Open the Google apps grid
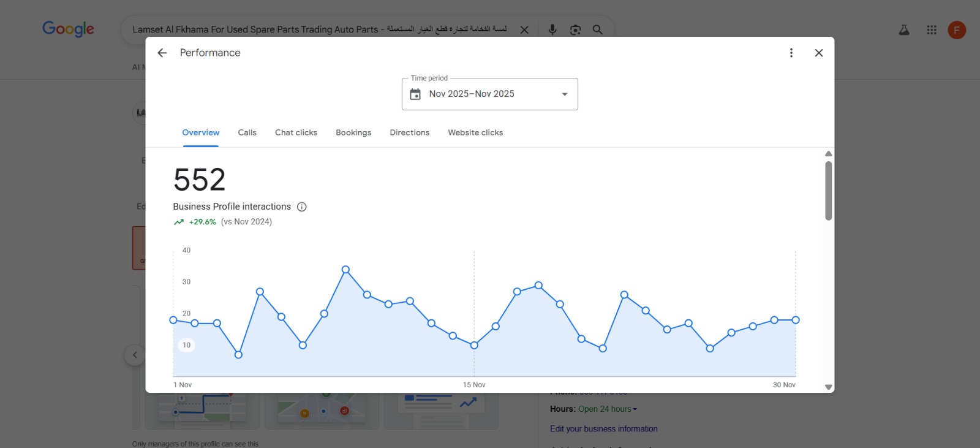 (932, 29)
